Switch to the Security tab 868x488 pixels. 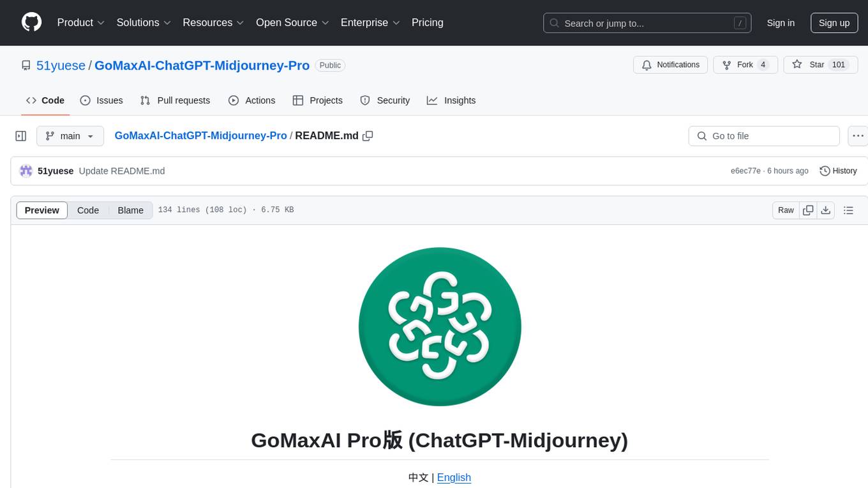(x=385, y=100)
